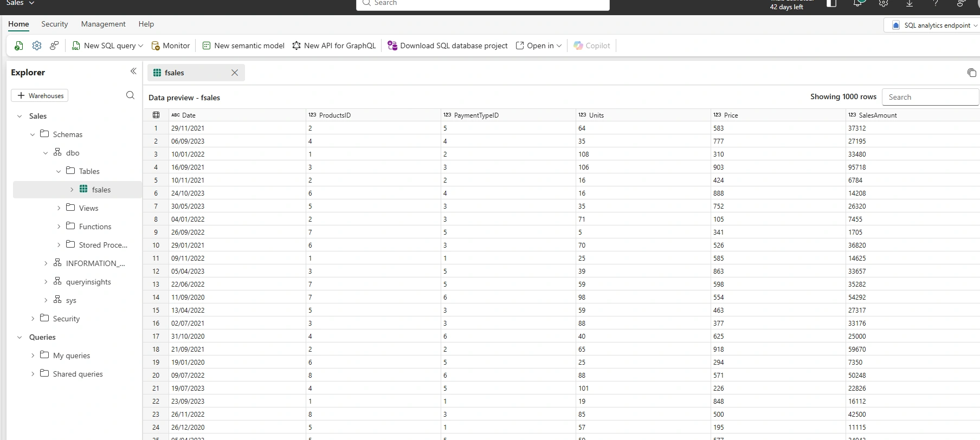This screenshot has height=440, width=980.
Task: Close the fsales tab
Action: tap(235, 73)
